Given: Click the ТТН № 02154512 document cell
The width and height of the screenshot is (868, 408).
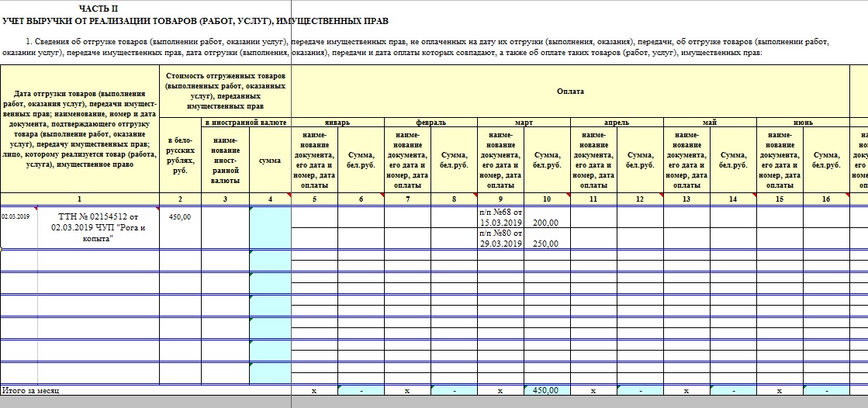Looking at the screenshot, I should click(99, 227).
